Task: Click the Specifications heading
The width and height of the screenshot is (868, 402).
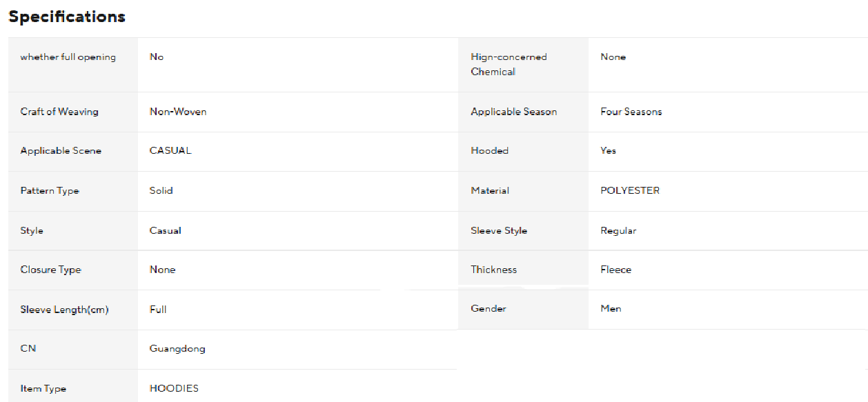Action: [67, 17]
